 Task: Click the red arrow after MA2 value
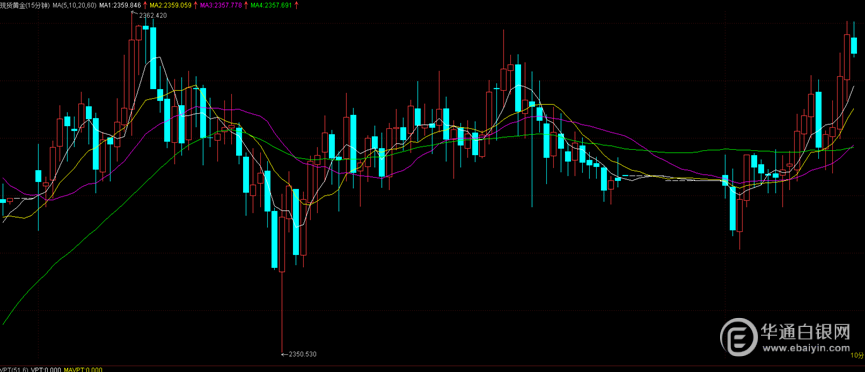195,5
